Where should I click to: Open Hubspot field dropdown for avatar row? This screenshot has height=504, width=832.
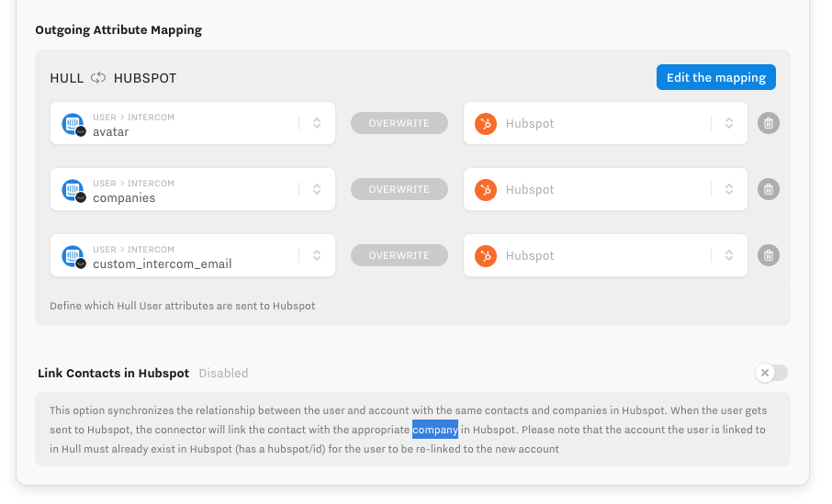click(729, 123)
